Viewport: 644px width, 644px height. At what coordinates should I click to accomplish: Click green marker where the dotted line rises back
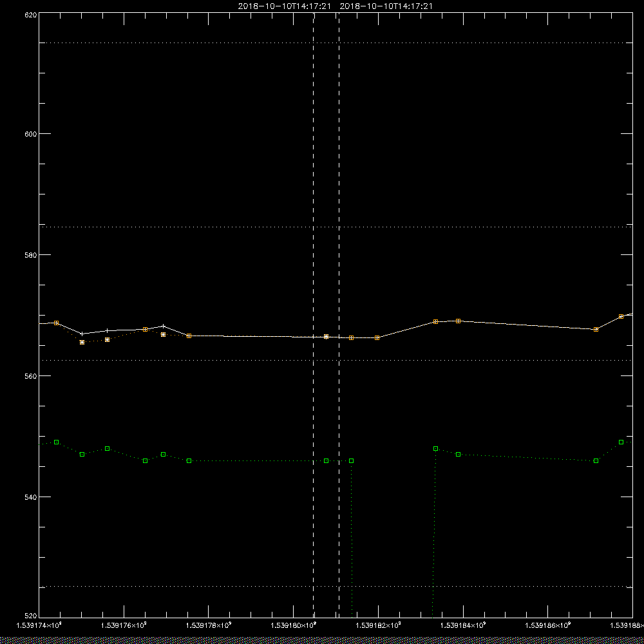point(436,448)
